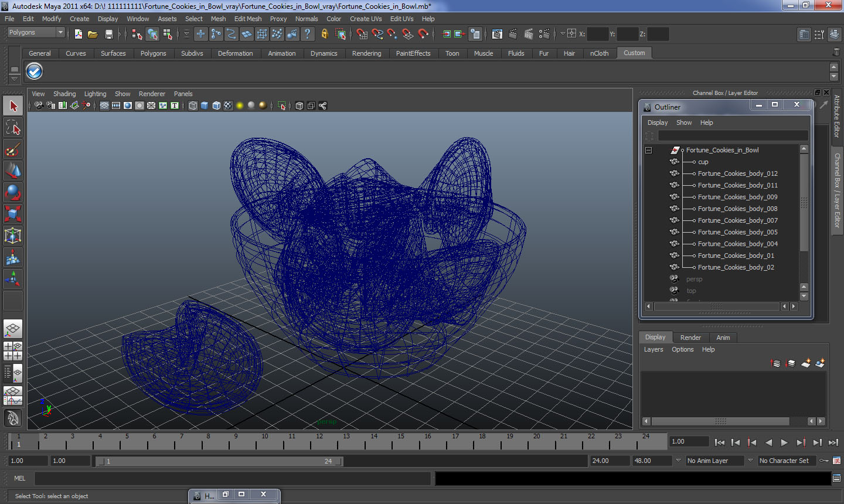The width and height of the screenshot is (844, 504).
Task: Switch to the Anim layer tab
Action: pos(723,338)
